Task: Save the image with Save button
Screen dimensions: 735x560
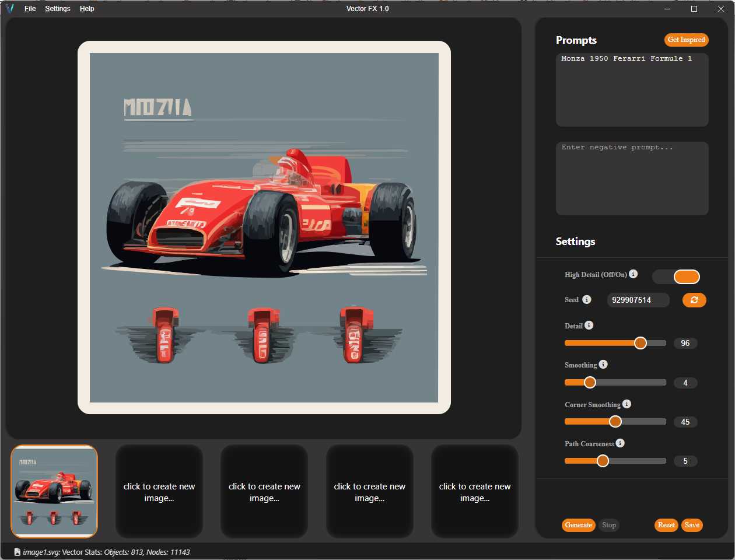Action: [692, 525]
